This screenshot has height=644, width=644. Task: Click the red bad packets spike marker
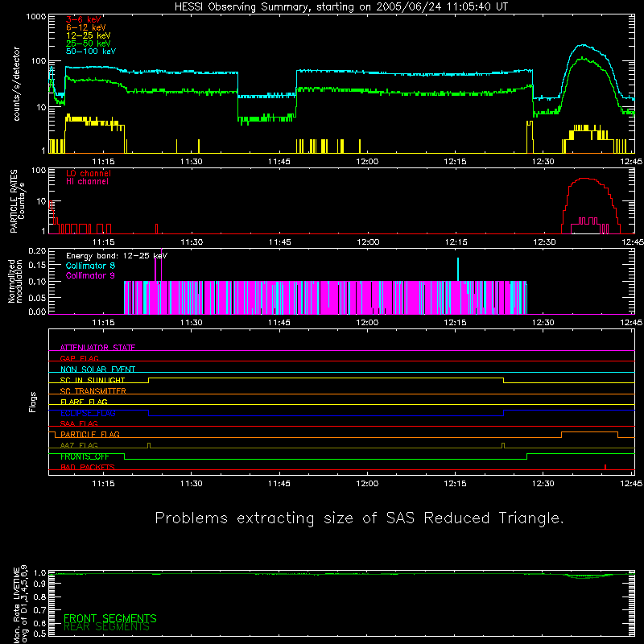[605, 467]
